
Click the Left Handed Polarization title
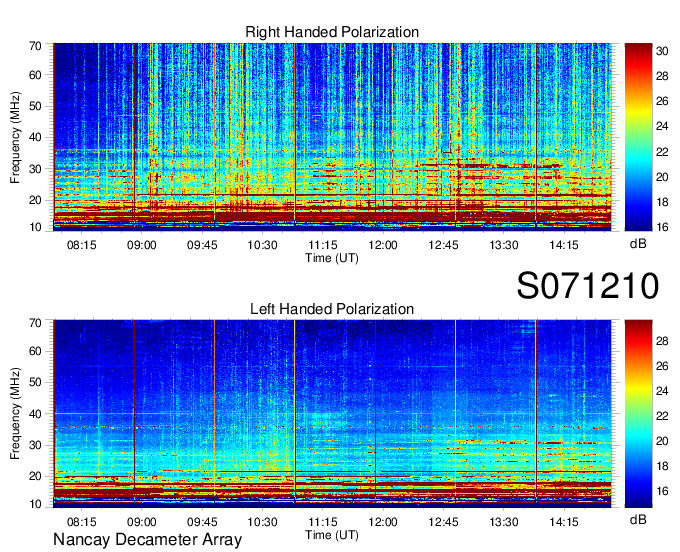(x=332, y=309)
